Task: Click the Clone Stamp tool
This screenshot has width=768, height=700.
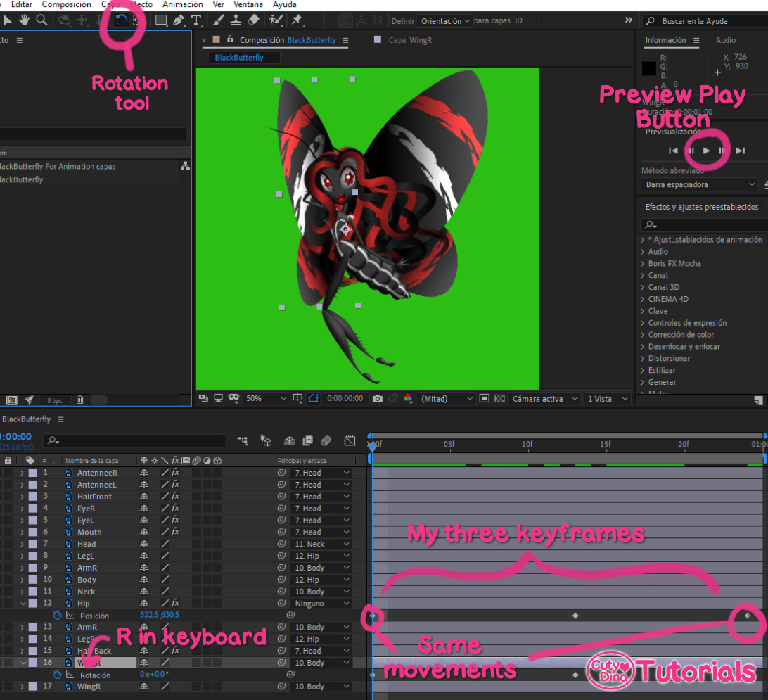Action: [236, 20]
